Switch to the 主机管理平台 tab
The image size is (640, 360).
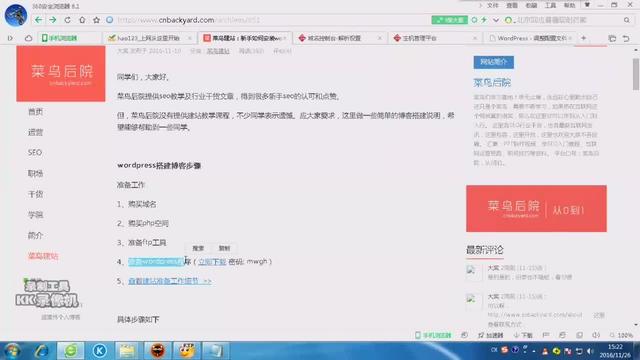434,38
